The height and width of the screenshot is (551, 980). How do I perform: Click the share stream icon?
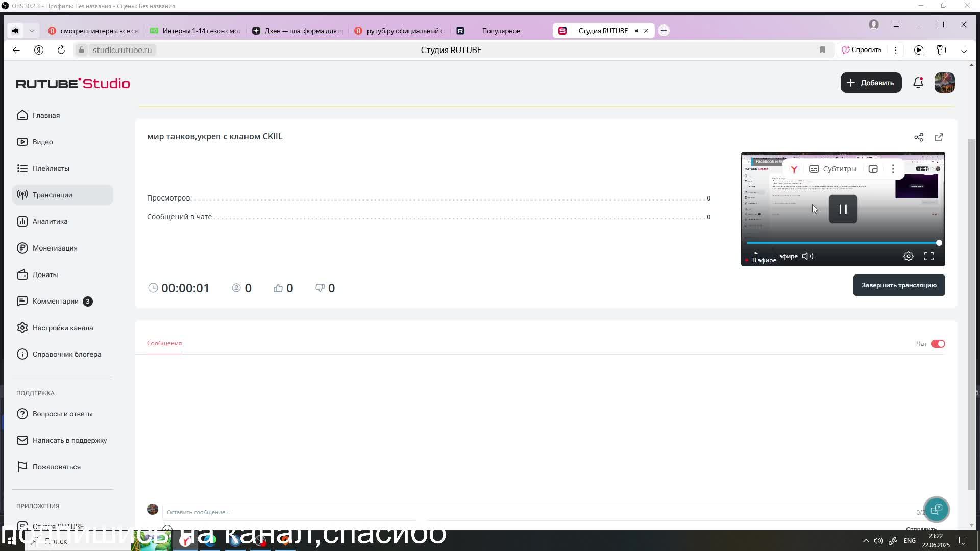click(919, 137)
